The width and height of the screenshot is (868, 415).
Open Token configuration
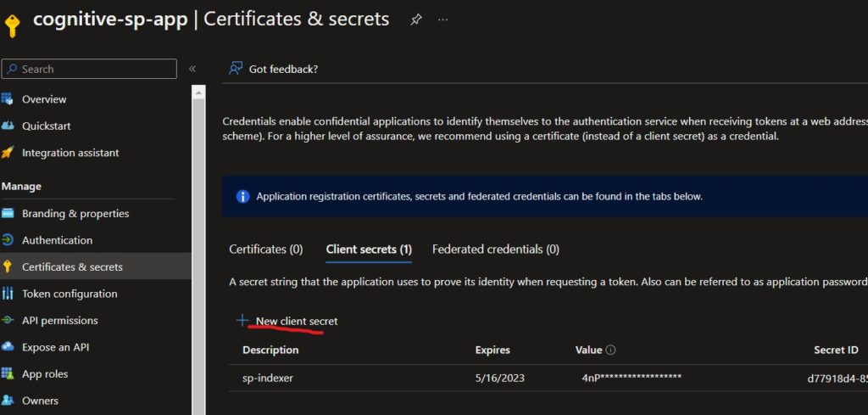pyautogui.click(x=70, y=294)
